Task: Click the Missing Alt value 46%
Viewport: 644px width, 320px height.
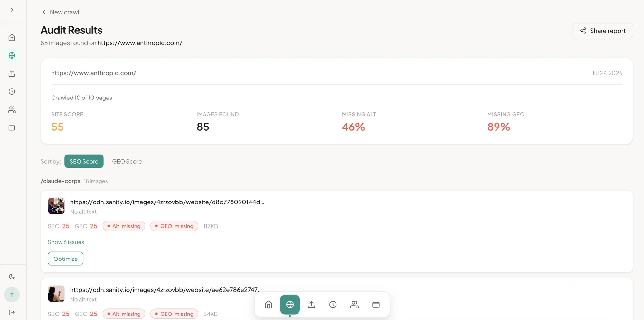Action: [353, 127]
